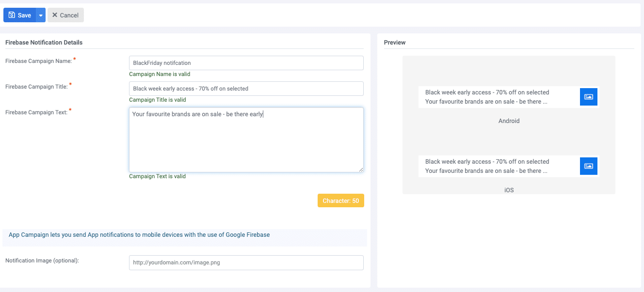Click the Android preview body text line
The height and width of the screenshot is (292, 644).
(x=486, y=102)
